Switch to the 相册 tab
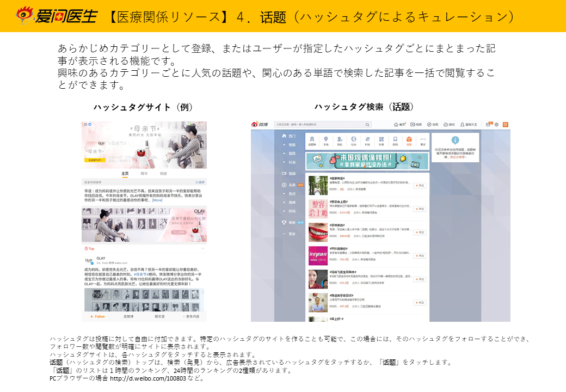The width and height of the screenshot is (566, 392). pos(163,173)
